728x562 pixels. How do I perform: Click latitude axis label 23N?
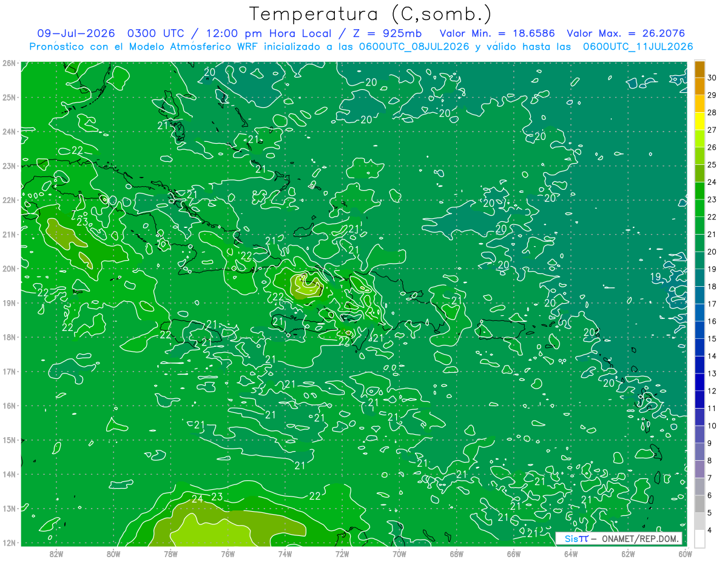click(8, 166)
